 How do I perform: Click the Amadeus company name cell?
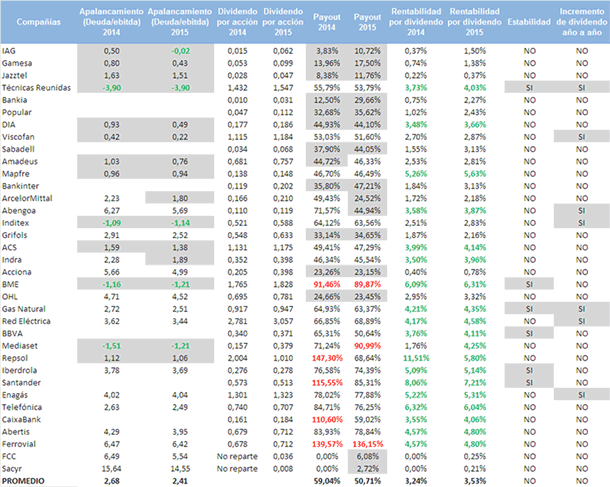coord(19,161)
